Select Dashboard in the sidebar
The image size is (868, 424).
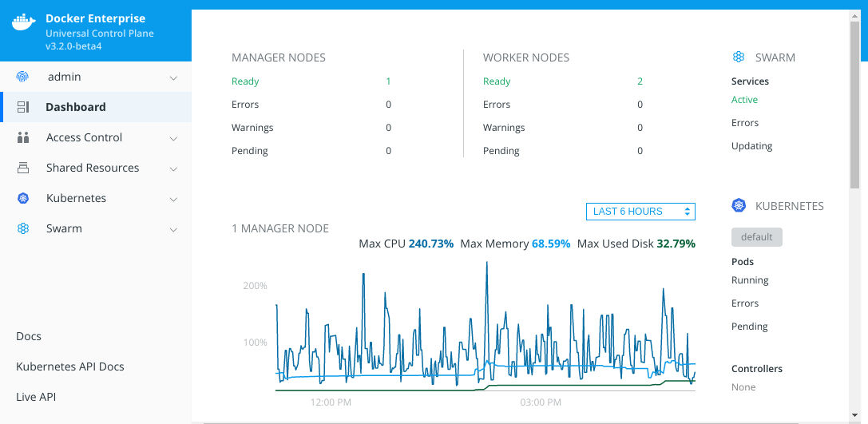pos(96,107)
